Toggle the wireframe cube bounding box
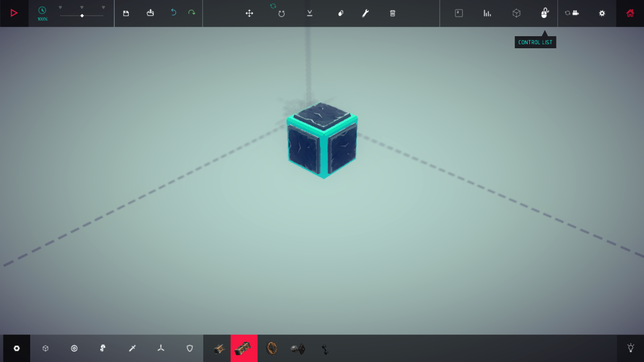 (516, 13)
